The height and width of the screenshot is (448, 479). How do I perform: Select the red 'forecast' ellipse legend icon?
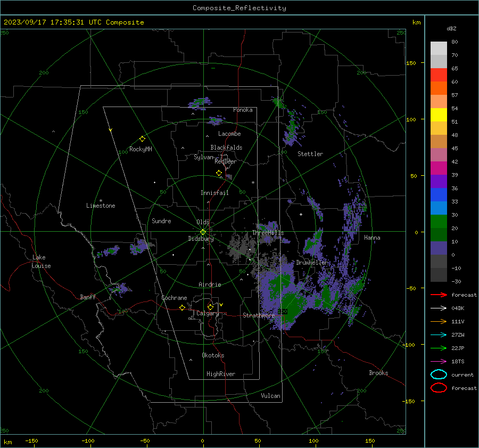(x=439, y=388)
